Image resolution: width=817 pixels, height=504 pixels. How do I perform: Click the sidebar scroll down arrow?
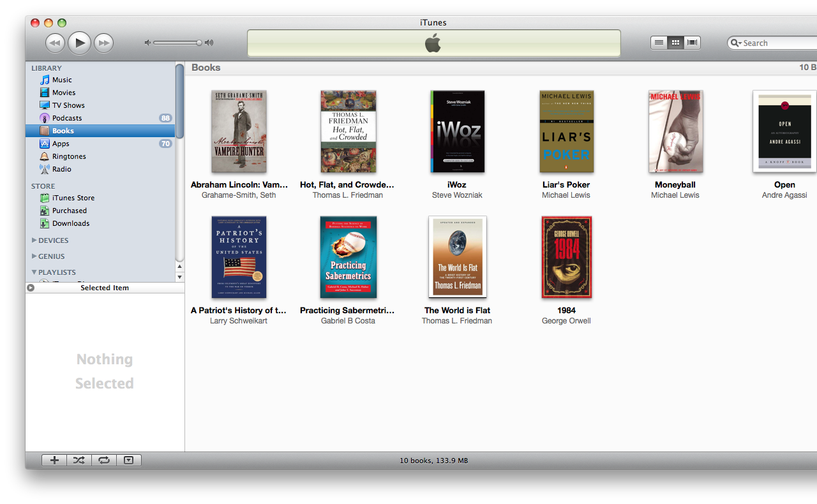pyautogui.click(x=180, y=277)
